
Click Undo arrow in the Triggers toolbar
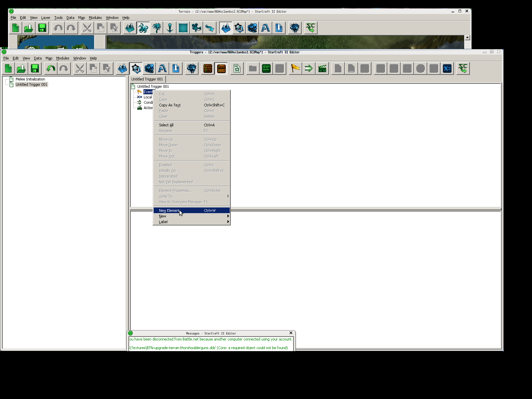pyautogui.click(x=51, y=68)
